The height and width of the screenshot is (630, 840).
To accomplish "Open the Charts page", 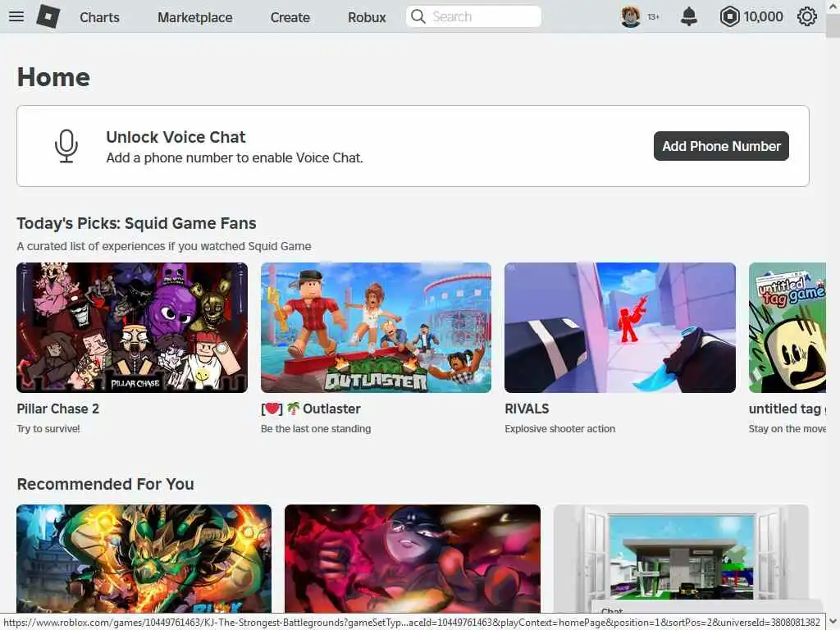I will click(99, 17).
